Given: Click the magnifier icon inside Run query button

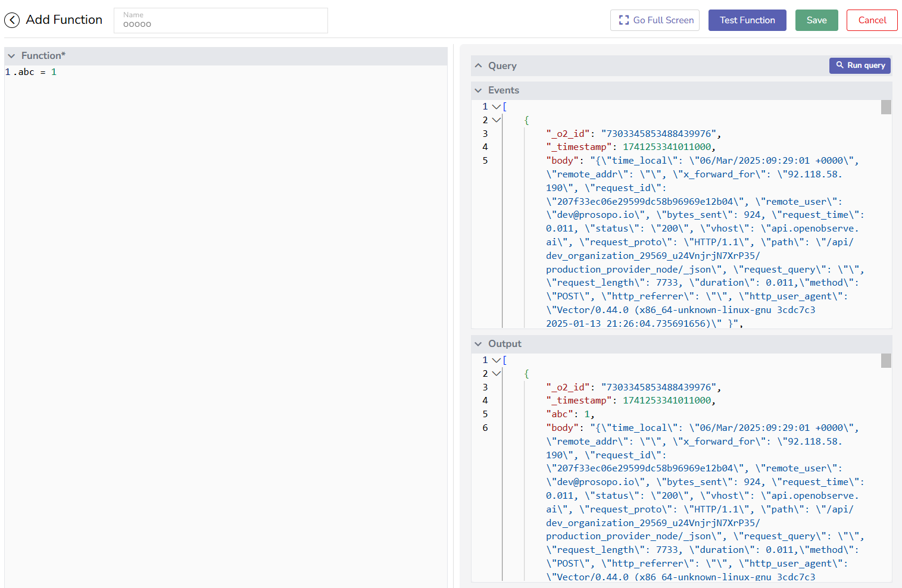Looking at the screenshot, I should coord(839,65).
